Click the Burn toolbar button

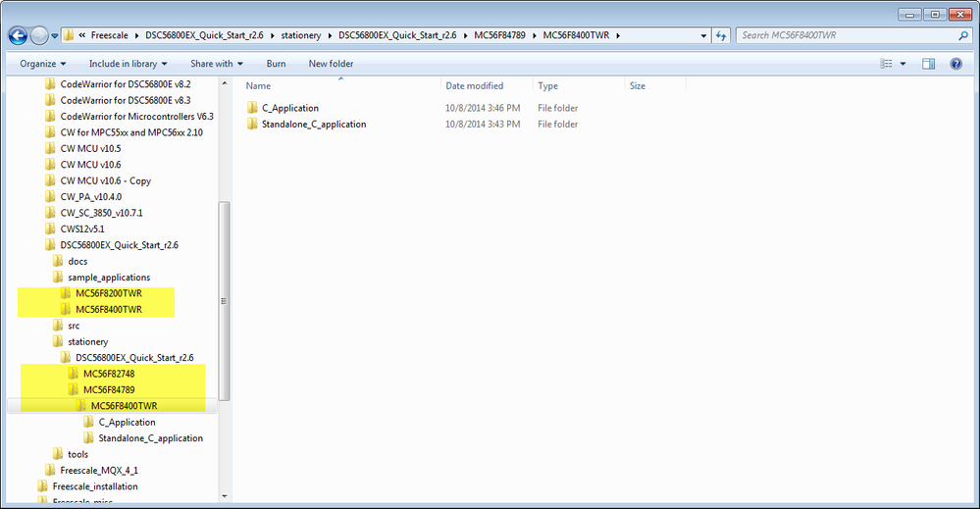[x=276, y=64]
